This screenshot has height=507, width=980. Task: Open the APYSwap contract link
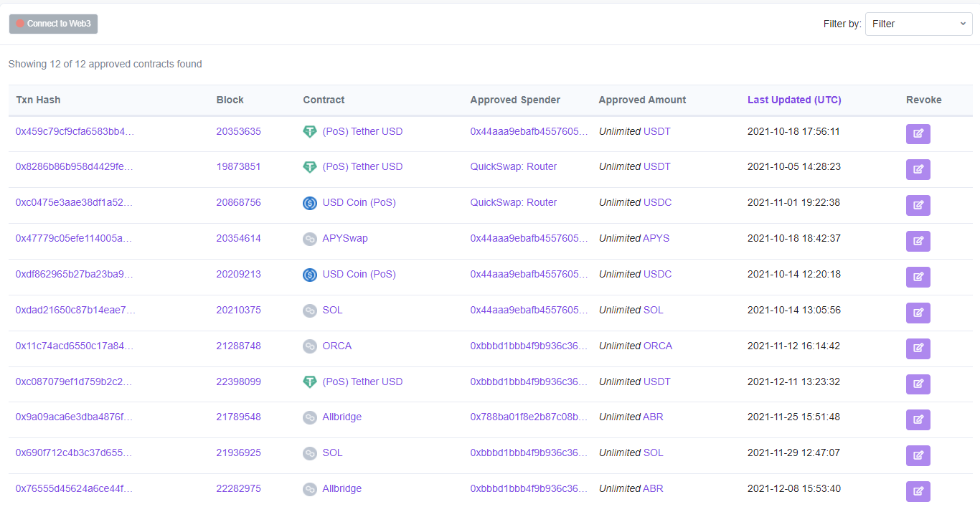[x=345, y=238]
